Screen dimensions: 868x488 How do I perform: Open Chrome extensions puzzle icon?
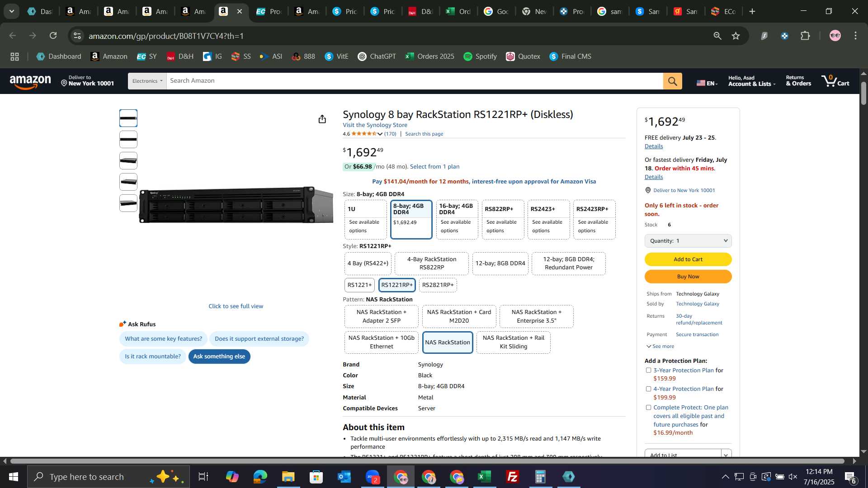[x=805, y=36]
